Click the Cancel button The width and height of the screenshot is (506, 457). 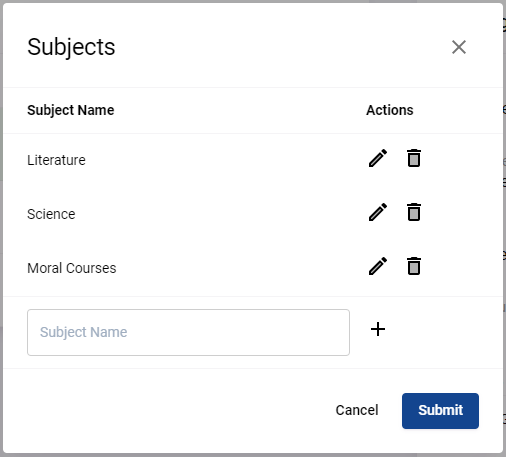tap(357, 410)
